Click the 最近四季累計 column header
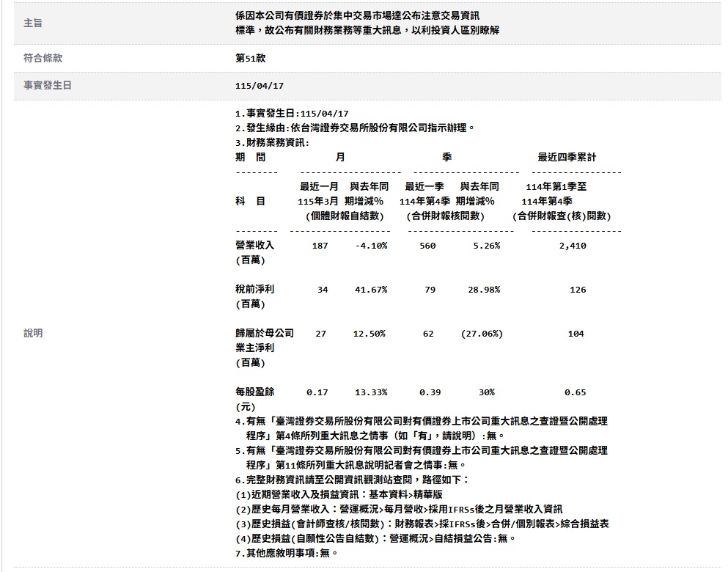Viewport: 728px width, 572px height. 567,158
